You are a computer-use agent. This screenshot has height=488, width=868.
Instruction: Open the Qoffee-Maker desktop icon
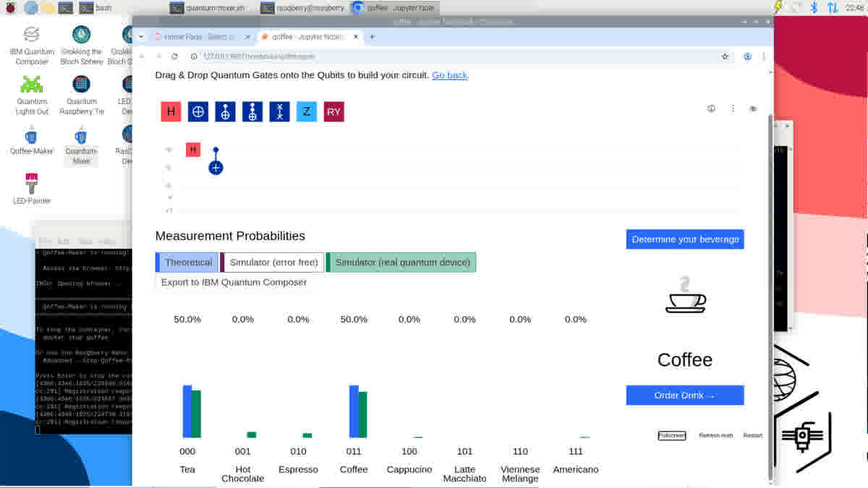coord(32,140)
